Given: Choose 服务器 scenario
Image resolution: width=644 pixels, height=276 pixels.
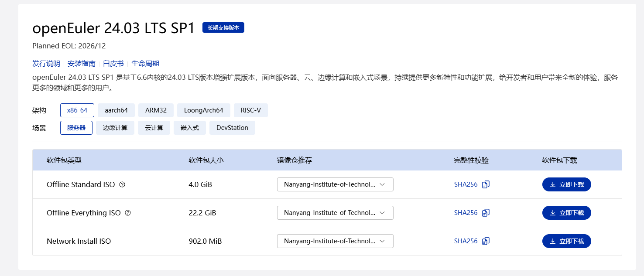Looking at the screenshot, I should click(76, 128).
